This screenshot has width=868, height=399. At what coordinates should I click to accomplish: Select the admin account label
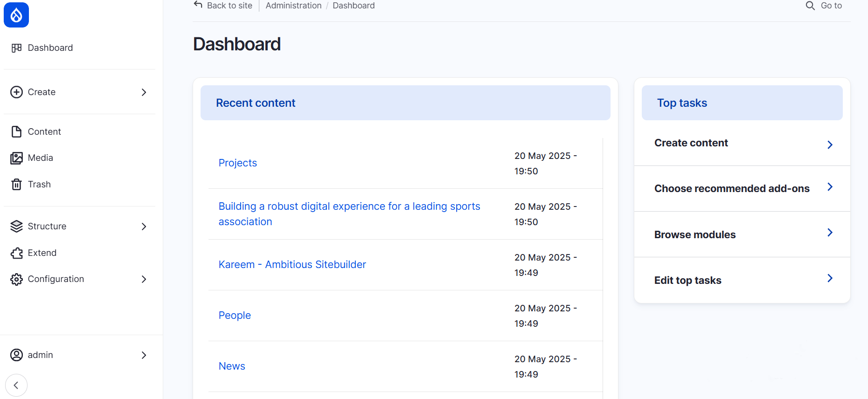41,355
